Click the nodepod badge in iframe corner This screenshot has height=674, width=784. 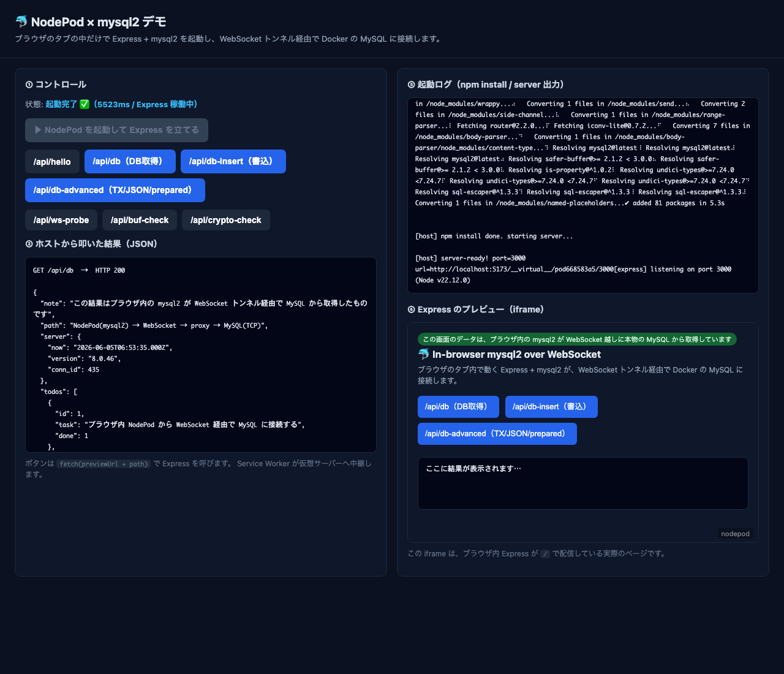click(735, 534)
